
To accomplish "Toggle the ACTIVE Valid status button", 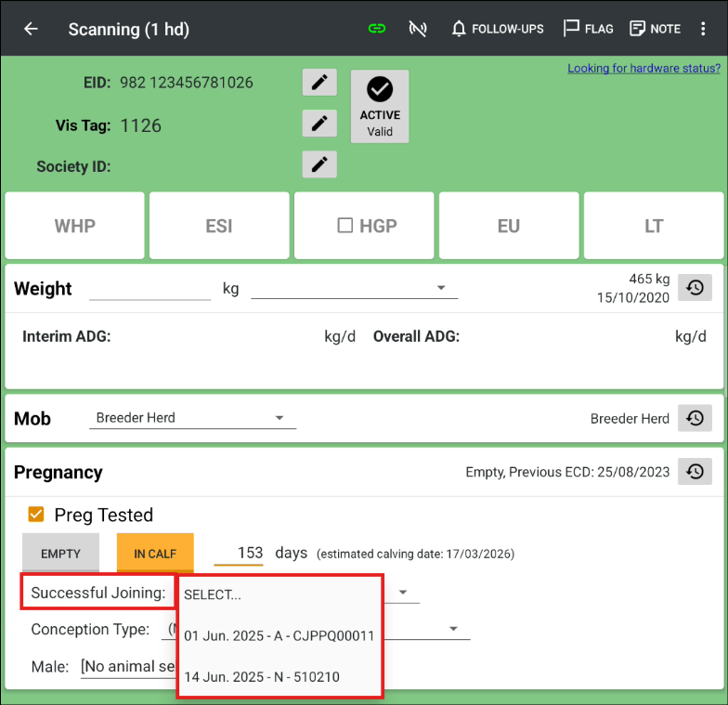I will point(380,108).
